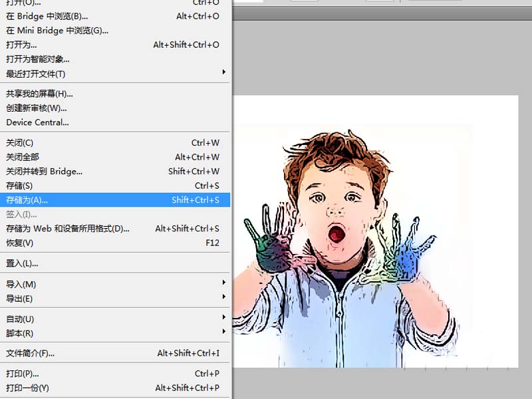The width and height of the screenshot is (532, 399).
Task: Click 创建新审核(W)... entry
Action: (115, 108)
